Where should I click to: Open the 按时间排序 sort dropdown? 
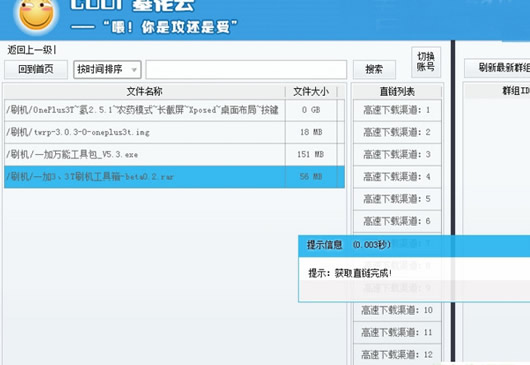pyautogui.click(x=107, y=70)
